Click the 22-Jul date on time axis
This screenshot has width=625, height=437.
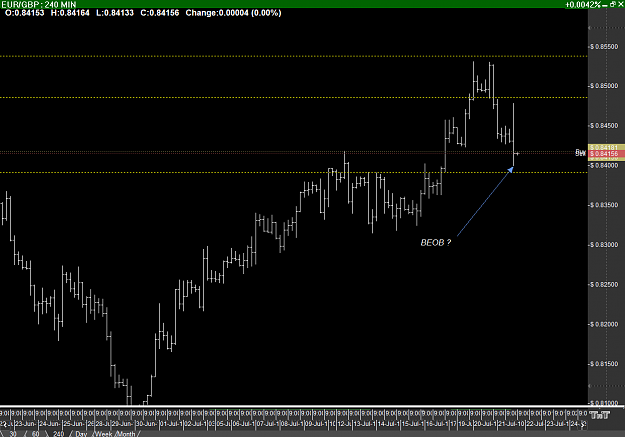click(x=537, y=424)
